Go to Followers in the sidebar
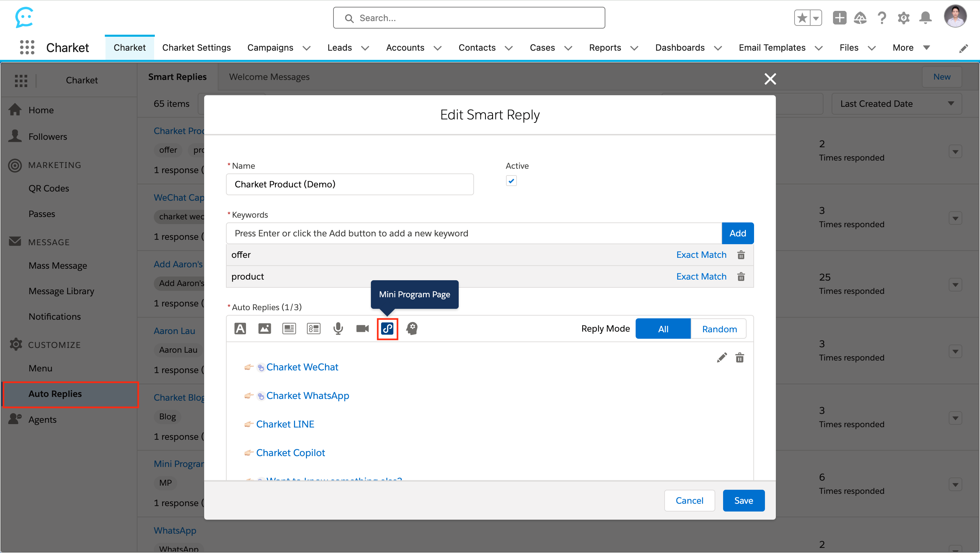 (48, 136)
